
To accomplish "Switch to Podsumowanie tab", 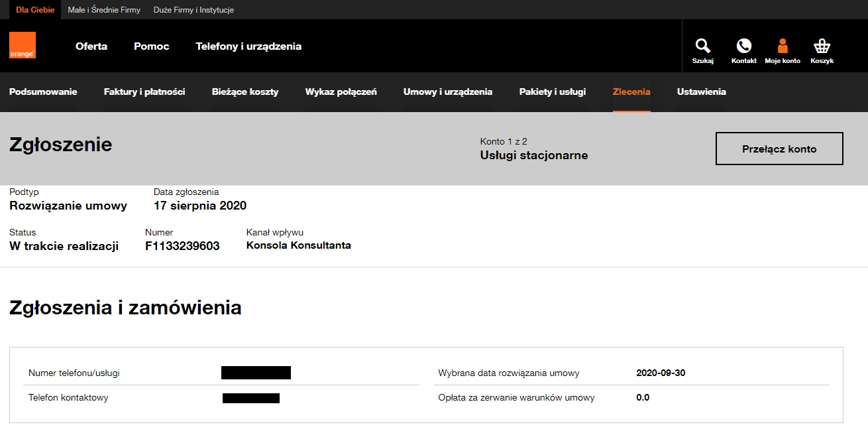I will click(x=43, y=92).
